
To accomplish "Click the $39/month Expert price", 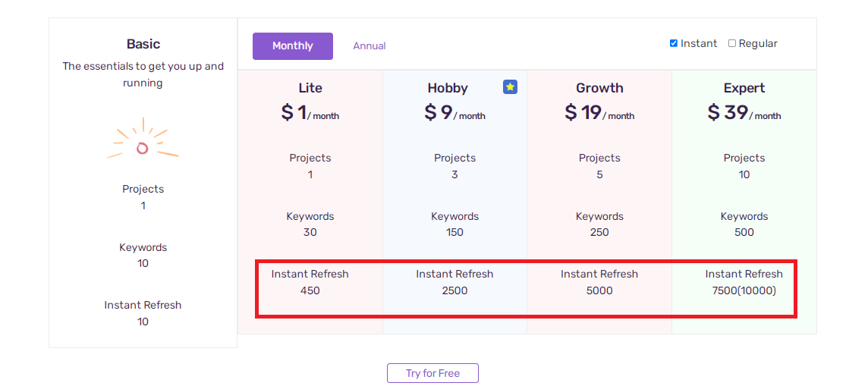I will 744,112.
